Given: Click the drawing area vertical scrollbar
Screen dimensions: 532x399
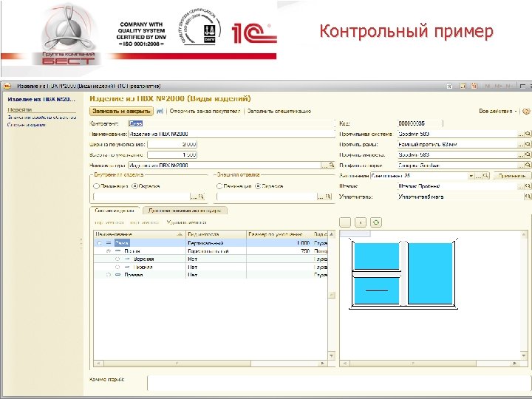Looking at the screenshot, I should tap(524, 295).
